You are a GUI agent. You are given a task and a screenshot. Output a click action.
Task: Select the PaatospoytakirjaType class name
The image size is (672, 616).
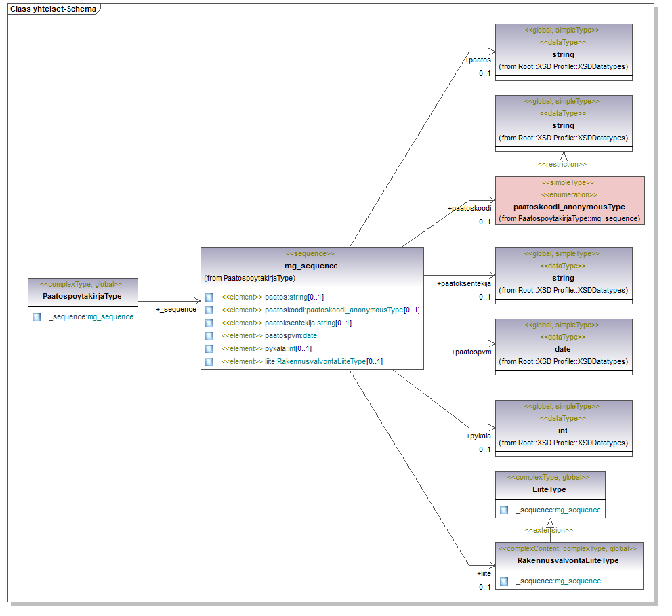(x=82, y=296)
